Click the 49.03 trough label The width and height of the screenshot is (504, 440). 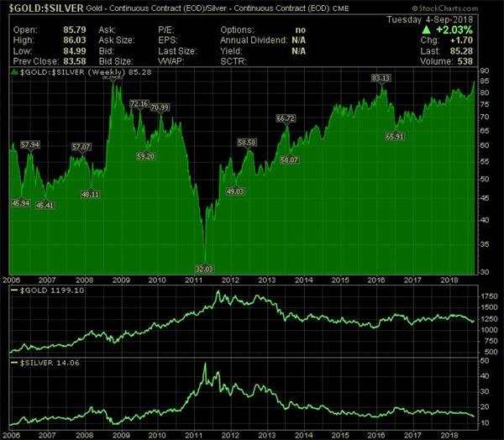[x=235, y=191]
